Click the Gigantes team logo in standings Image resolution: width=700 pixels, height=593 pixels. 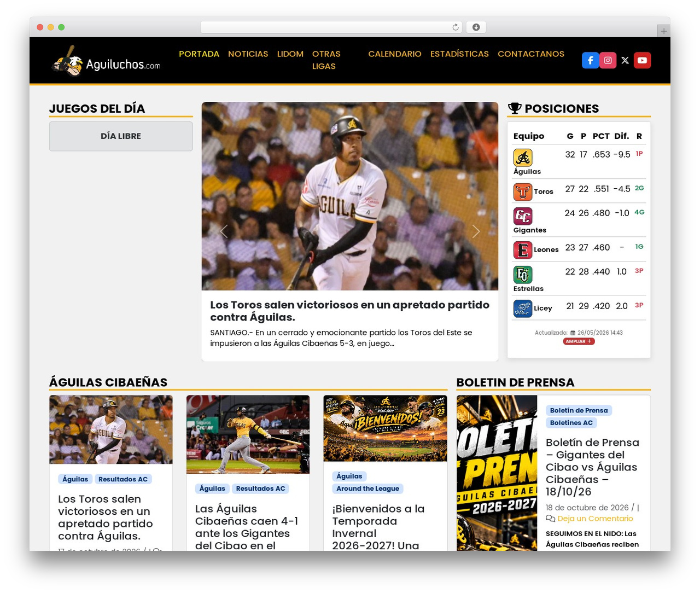[523, 216]
